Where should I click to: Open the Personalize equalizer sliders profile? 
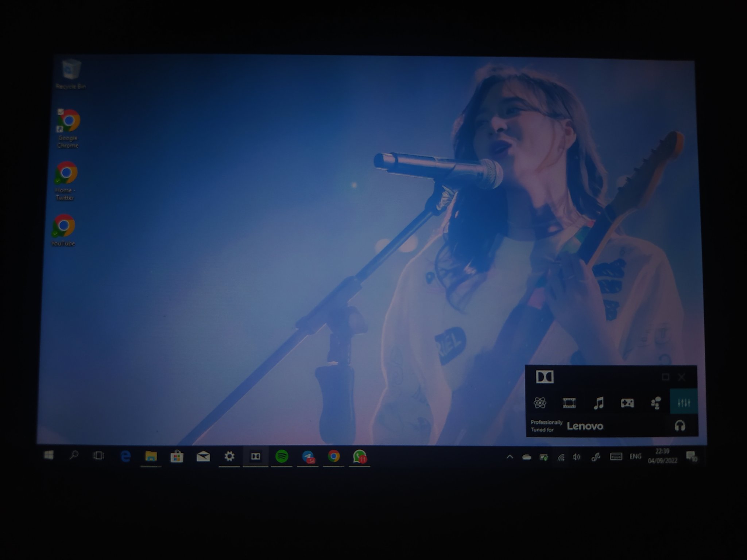pyautogui.click(x=684, y=402)
